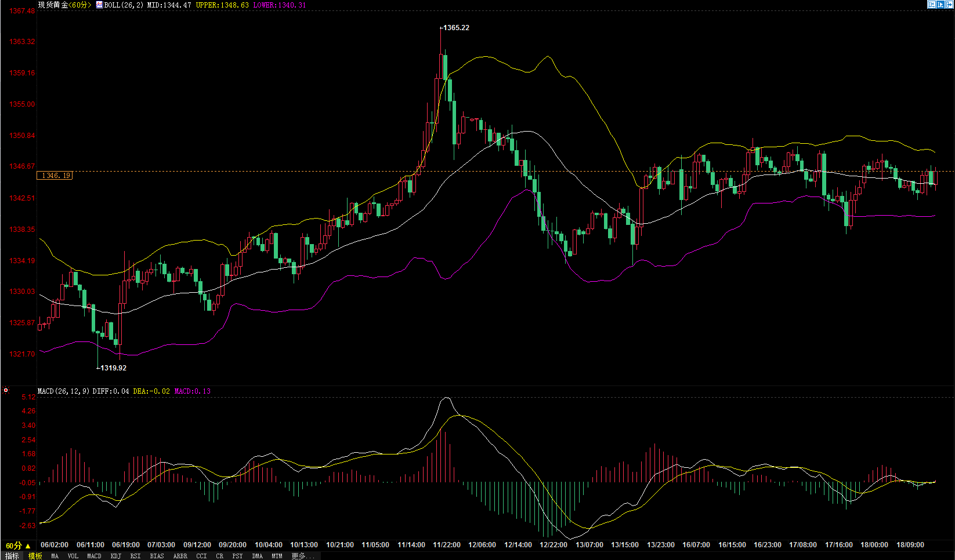Viewport: 955px width, 560px height.
Task: Switch to the 模板 tab
Action: coord(35,556)
